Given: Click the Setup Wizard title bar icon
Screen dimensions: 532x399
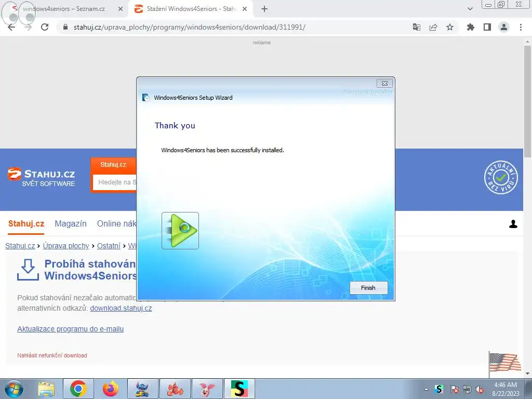Looking at the screenshot, I should pyautogui.click(x=146, y=98).
